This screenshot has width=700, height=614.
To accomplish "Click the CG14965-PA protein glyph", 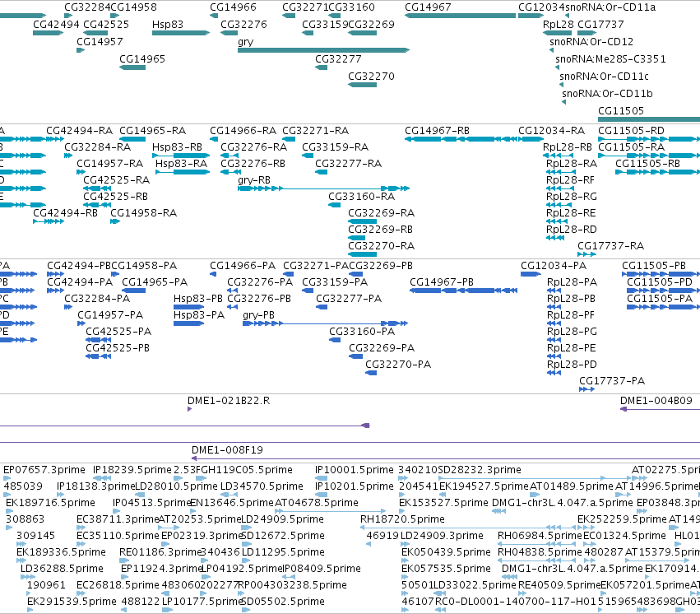I will 134,291.
